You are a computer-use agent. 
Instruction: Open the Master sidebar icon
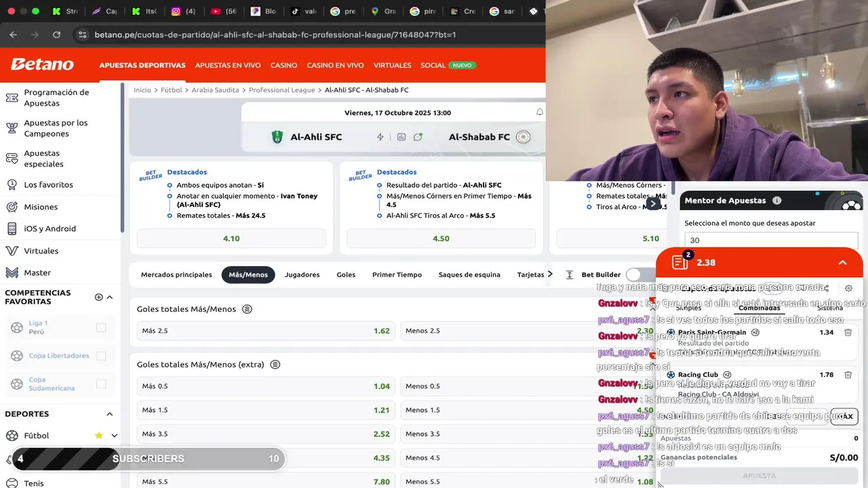click(x=12, y=272)
